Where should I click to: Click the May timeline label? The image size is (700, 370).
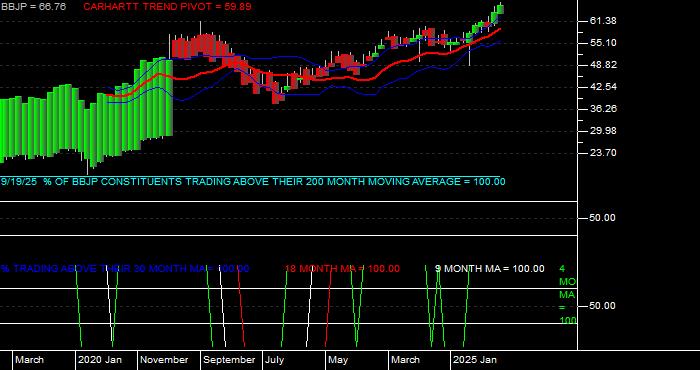(x=338, y=360)
